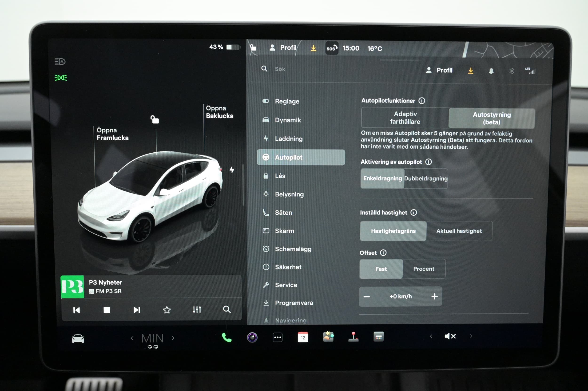Set offset type to Procent
This screenshot has height=391, width=588.
coord(424,269)
